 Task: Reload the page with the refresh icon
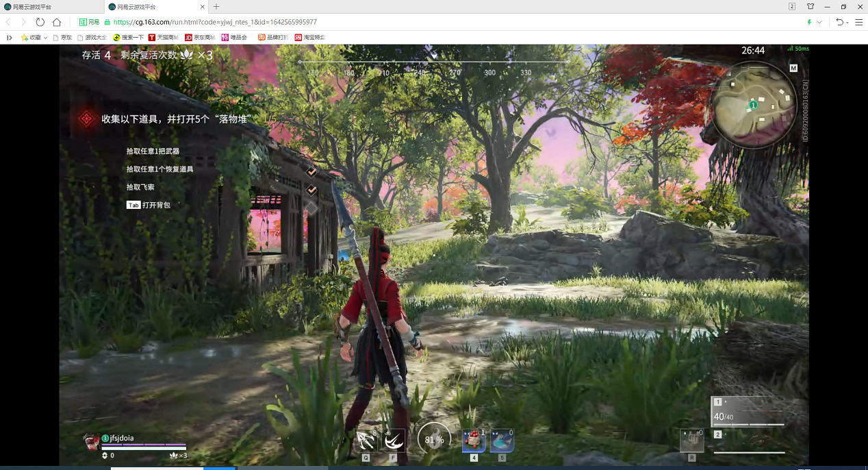[x=40, y=22]
